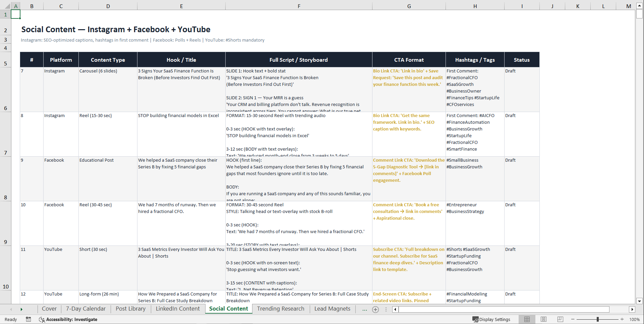644x324 pixels.
Task: Select 'STOP building financial models in Excel' hook cell
Action: [x=181, y=134]
